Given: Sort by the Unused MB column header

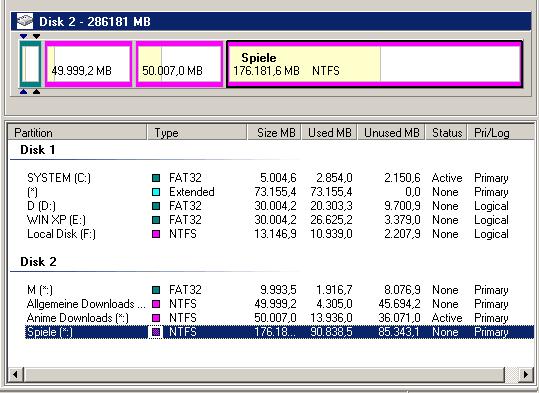Looking at the screenshot, I should (391, 133).
